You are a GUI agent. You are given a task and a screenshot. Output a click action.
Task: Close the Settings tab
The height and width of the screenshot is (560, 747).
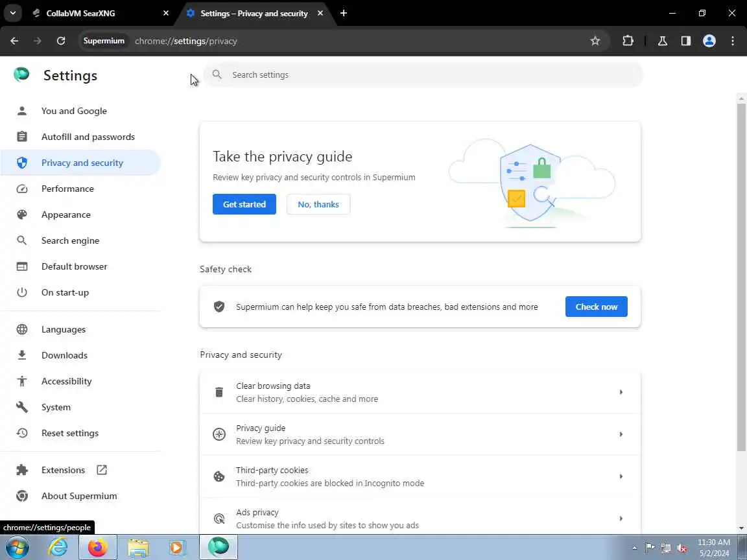tap(320, 14)
